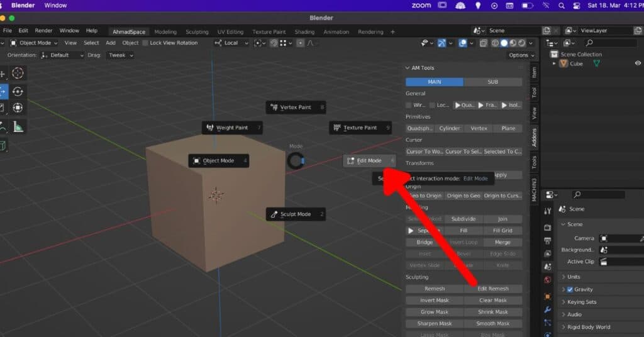This screenshot has height=337, width=644.
Task: Open the Render properties tab icon
Action: tap(547, 225)
